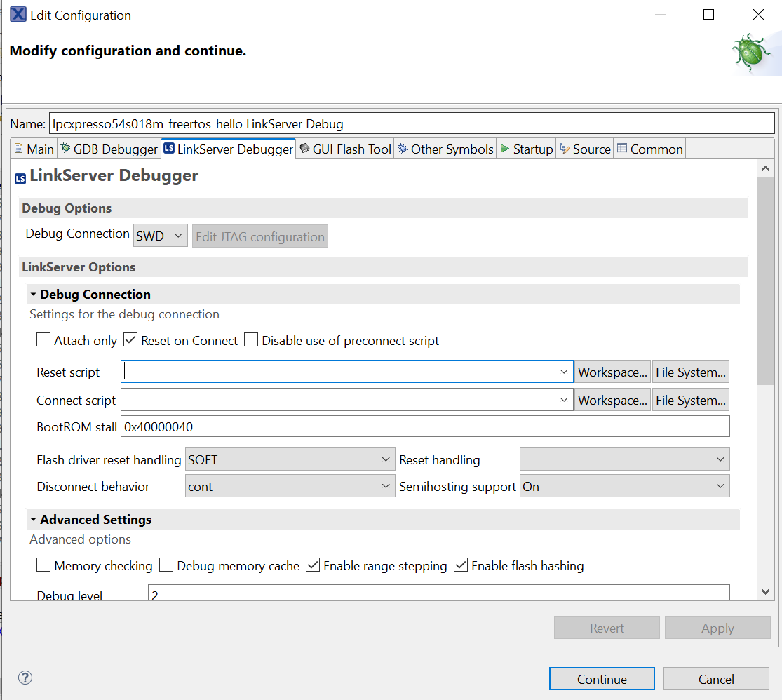Enable the Attach only checkbox
This screenshot has height=700, width=782.
43,341
